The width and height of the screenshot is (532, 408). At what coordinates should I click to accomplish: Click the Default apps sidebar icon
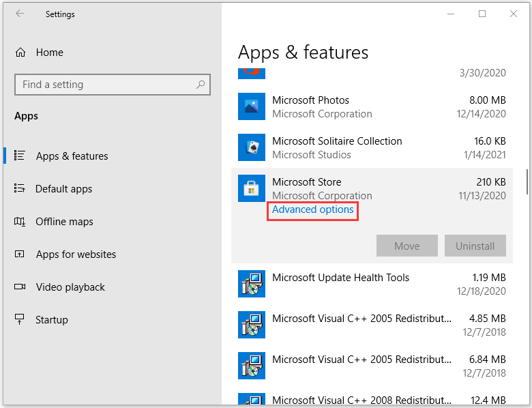(x=20, y=189)
